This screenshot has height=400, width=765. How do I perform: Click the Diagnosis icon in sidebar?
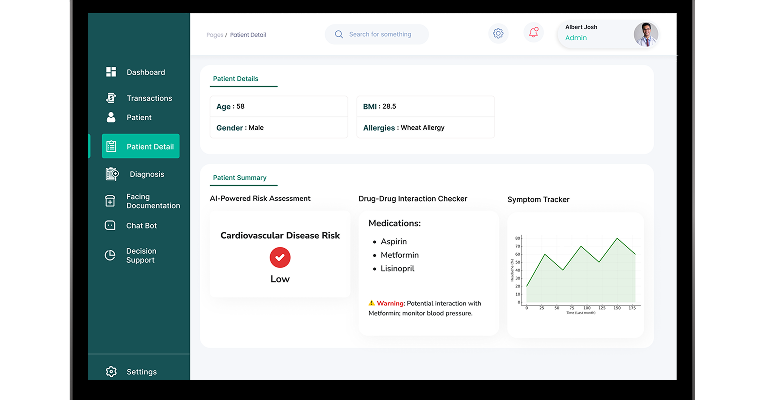(112, 174)
